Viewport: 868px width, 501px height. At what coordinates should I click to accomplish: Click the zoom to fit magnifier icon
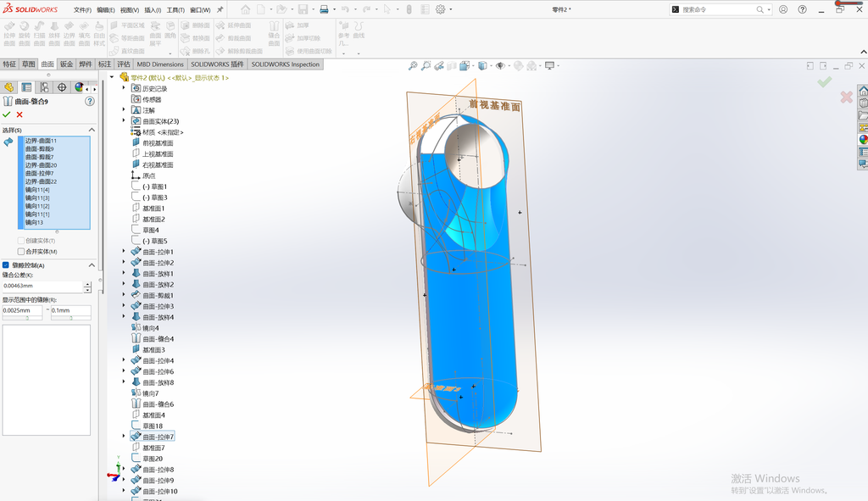tap(413, 66)
